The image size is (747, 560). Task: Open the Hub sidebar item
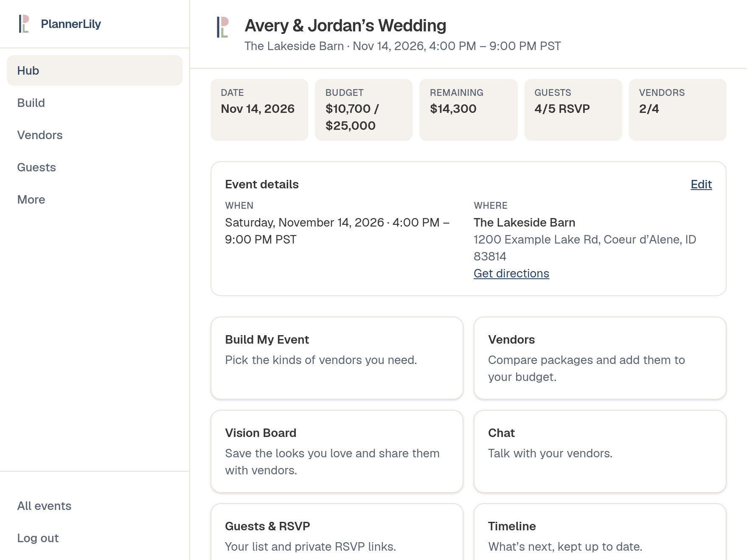tap(95, 70)
